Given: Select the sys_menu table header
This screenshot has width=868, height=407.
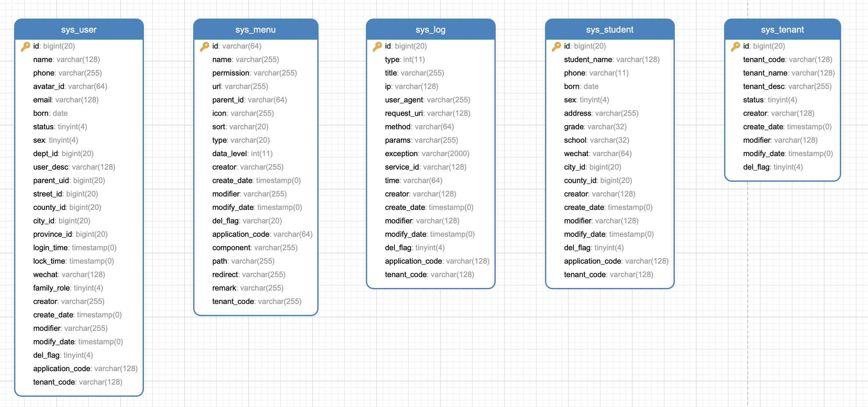Looking at the screenshot, I should click(256, 30).
